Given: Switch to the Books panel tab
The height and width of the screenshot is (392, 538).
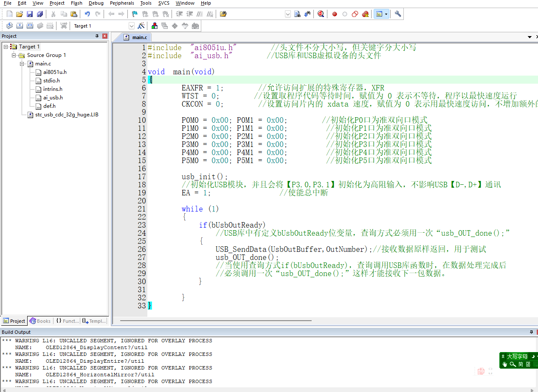Looking at the screenshot, I should tap(40, 321).
